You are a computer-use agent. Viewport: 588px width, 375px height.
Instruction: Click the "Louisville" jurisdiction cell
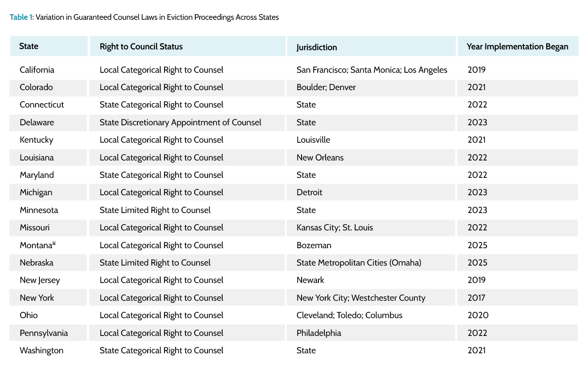[313, 140]
